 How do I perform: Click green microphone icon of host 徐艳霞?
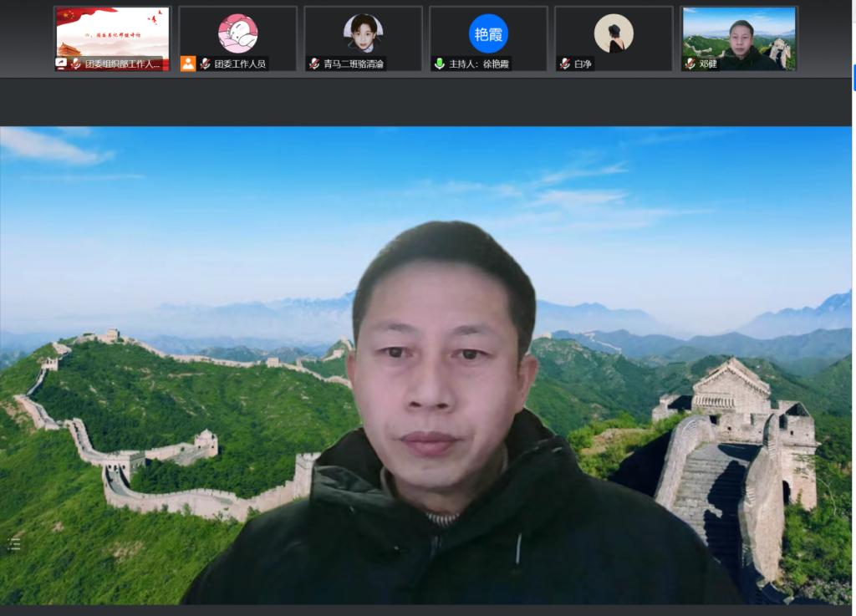(x=440, y=64)
